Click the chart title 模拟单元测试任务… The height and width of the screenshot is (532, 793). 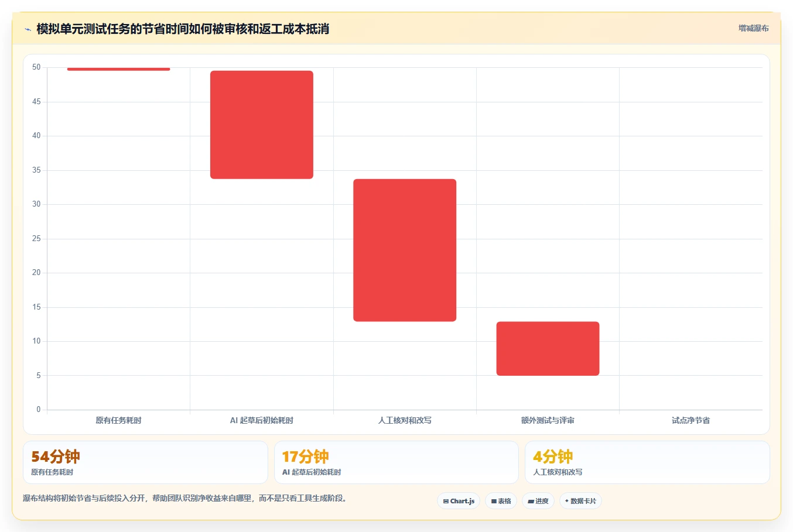(183, 29)
